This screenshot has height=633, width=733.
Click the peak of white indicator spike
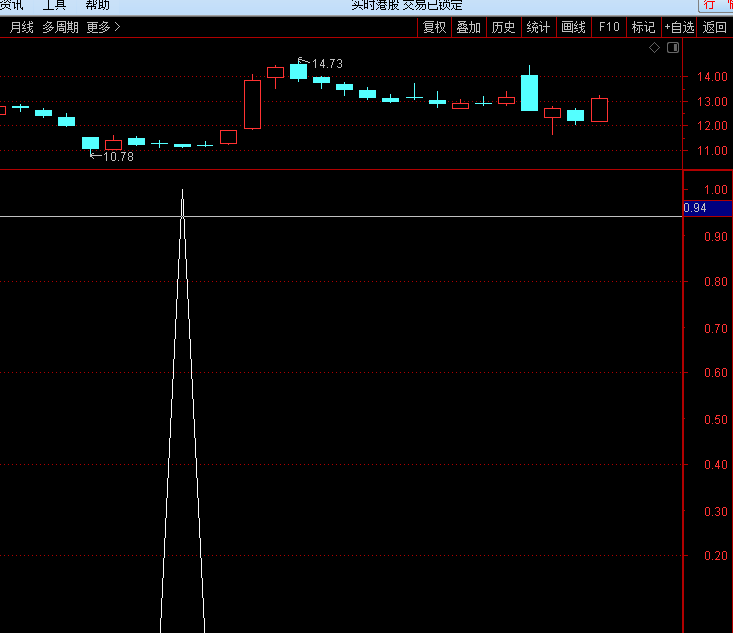(x=182, y=191)
